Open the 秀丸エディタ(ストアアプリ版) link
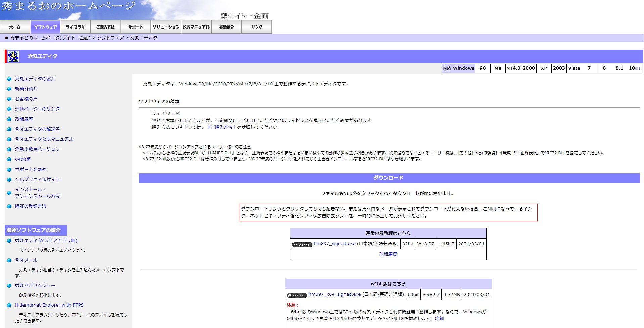This screenshot has height=328, width=644. pyautogui.click(x=46, y=240)
